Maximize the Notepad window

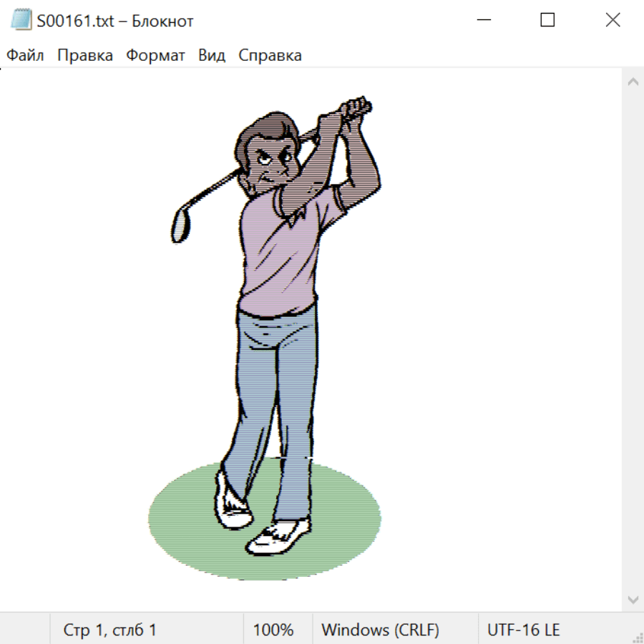547,21
